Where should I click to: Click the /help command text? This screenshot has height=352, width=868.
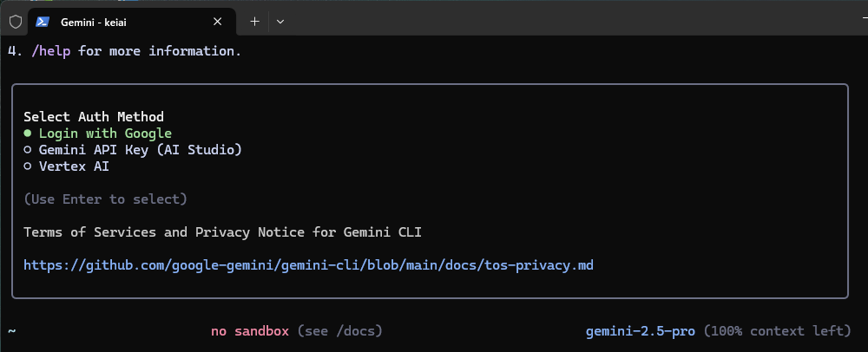[51, 51]
